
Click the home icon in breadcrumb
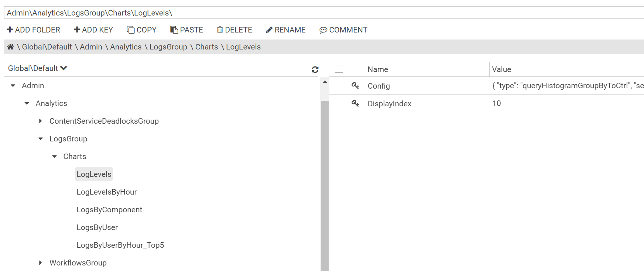pyautogui.click(x=10, y=47)
